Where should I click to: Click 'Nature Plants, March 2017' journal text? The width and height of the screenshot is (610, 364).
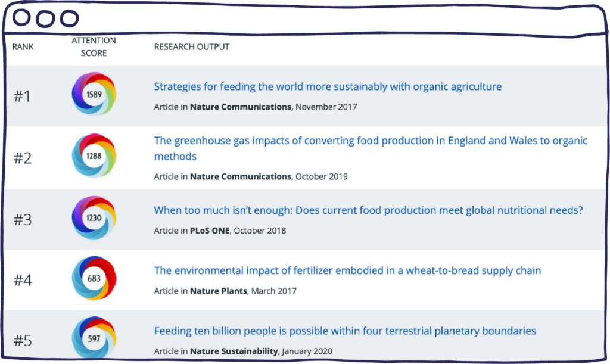click(243, 291)
